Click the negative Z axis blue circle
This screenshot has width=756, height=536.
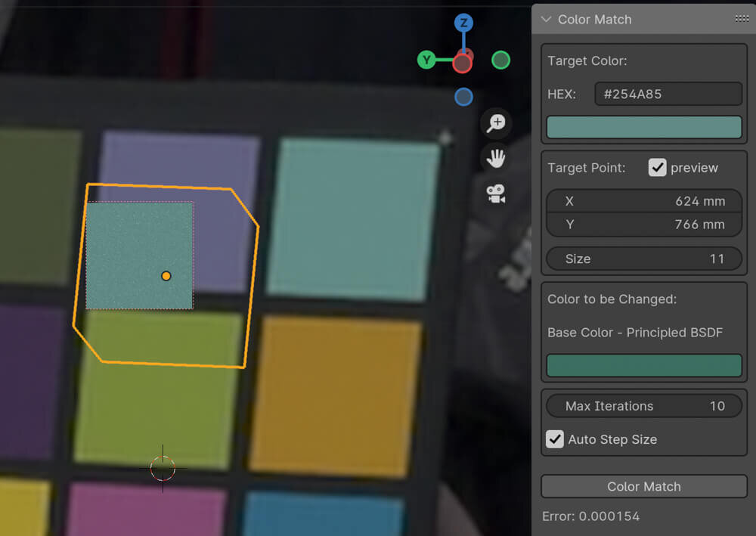pos(463,97)
